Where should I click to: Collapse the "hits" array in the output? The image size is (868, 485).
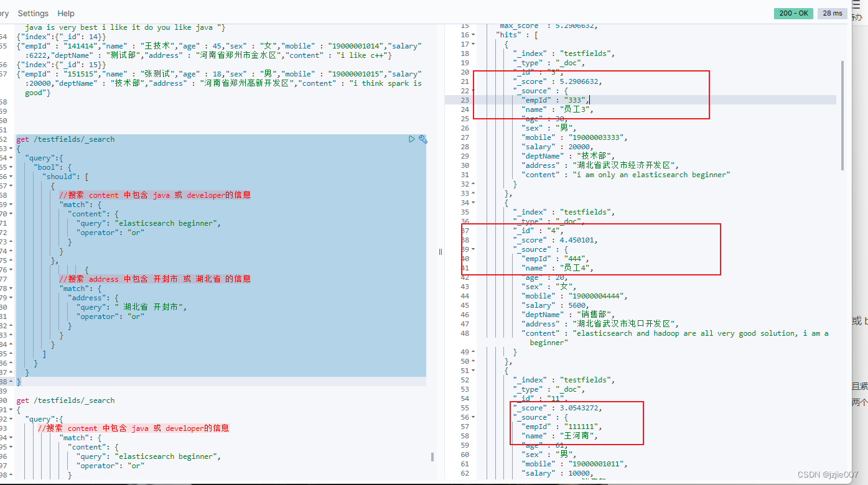[x=474, y=35]
